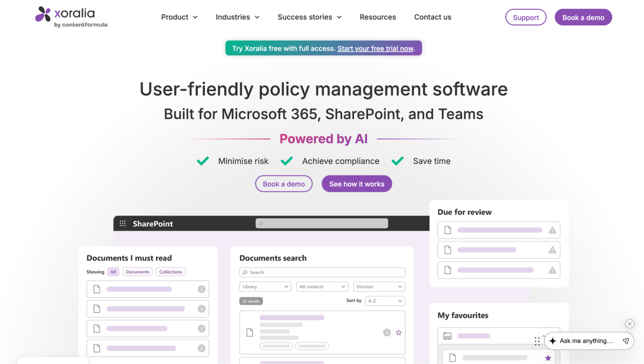Click first warning triangle in Due for review

click(552, 230)
